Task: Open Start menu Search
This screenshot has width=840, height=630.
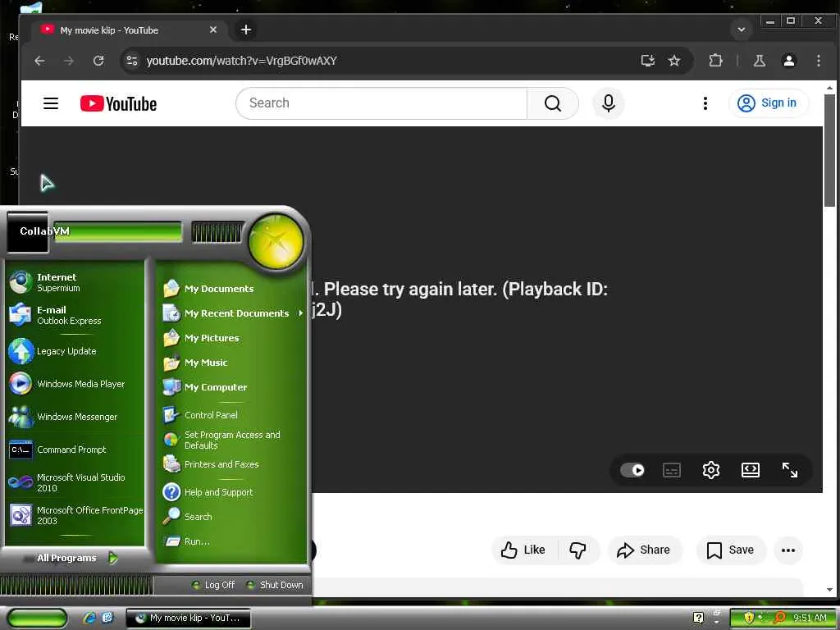Action: point(231,517)
